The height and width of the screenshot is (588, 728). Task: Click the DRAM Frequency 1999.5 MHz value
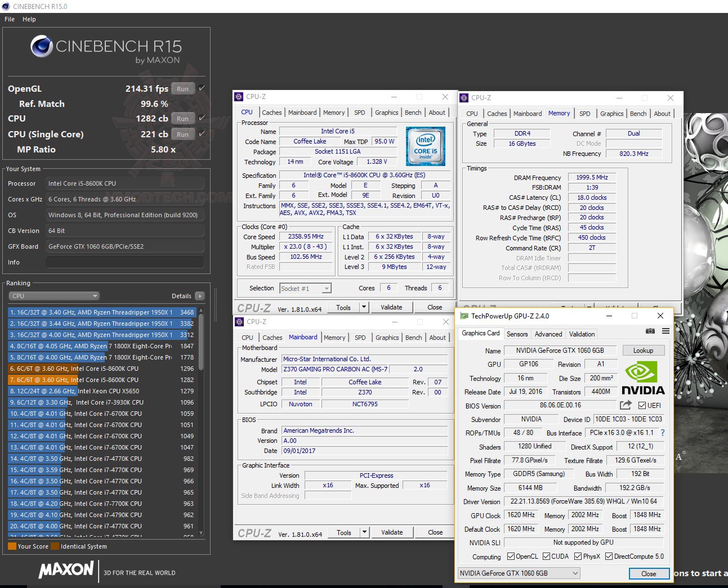(592, 177)
